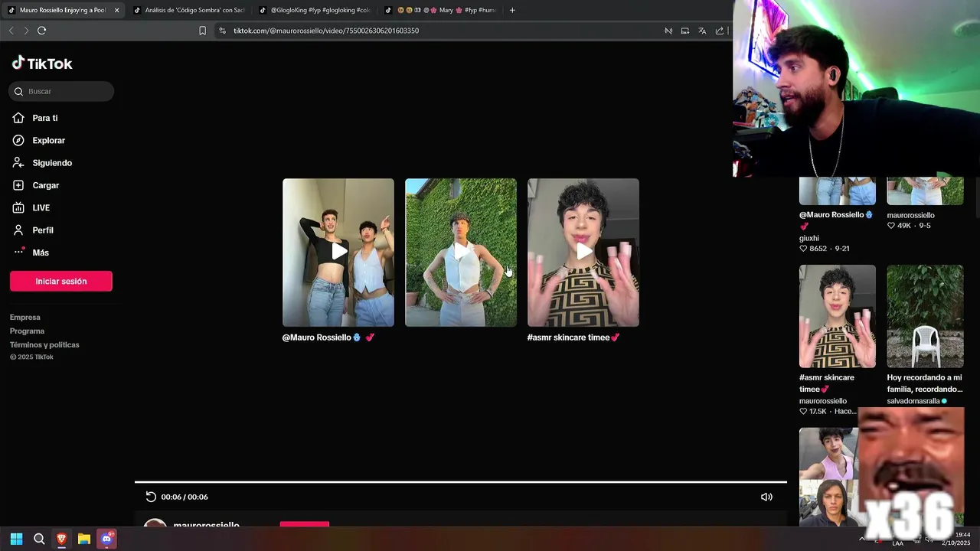Open a new browser tab
980x551 pixels.
tap(512, 10)
